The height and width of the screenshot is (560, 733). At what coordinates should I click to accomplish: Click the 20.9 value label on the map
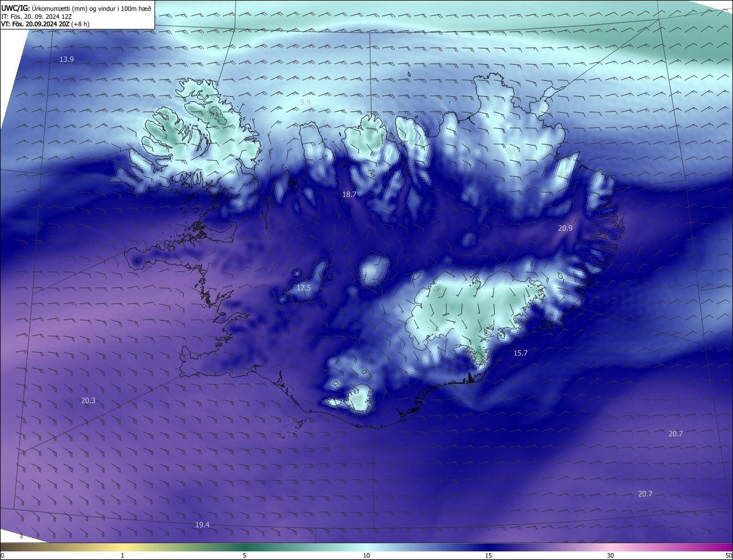[565, 228]
